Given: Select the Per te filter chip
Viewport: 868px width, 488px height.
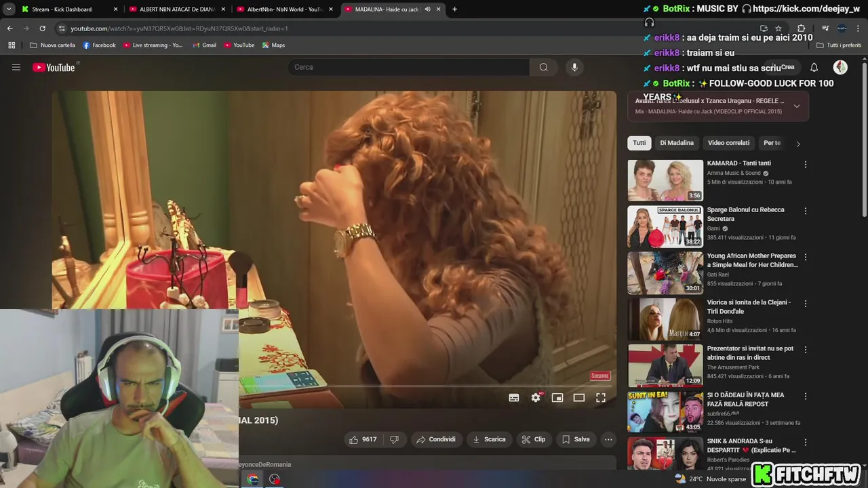Looking at the screenshot, I should click(x=772, y=143).
